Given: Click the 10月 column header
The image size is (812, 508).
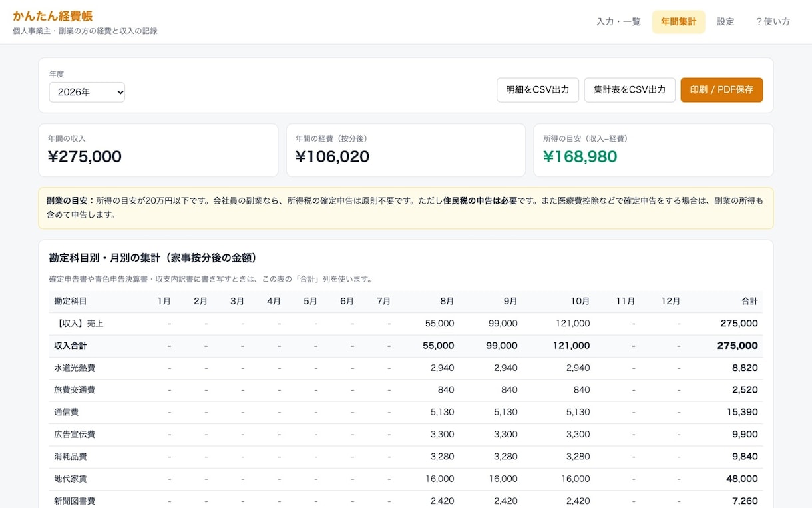Looking at the screenshot, I should [580, 302].
